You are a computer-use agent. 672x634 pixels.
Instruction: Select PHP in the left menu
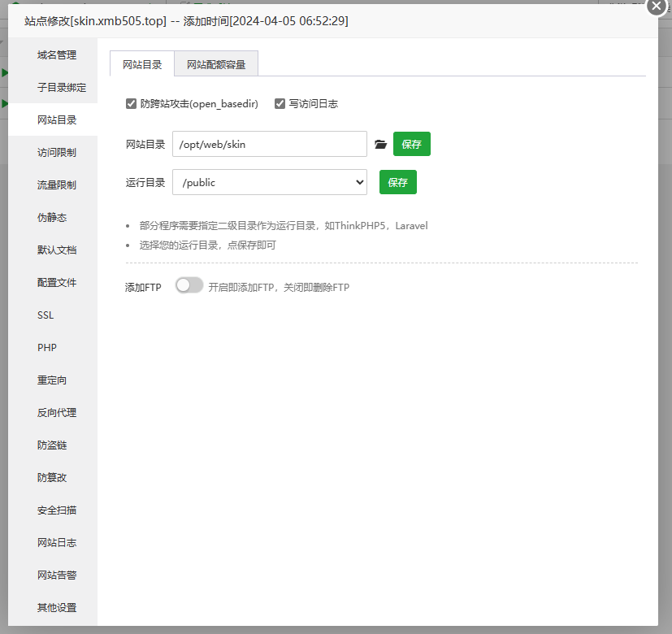click(47, 348)
